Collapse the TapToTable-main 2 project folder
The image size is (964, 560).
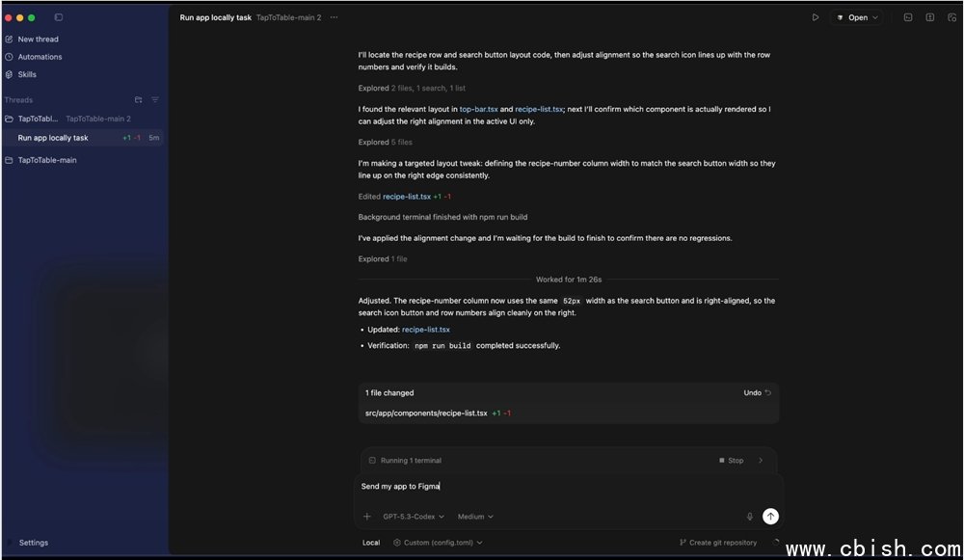(10, 119)
